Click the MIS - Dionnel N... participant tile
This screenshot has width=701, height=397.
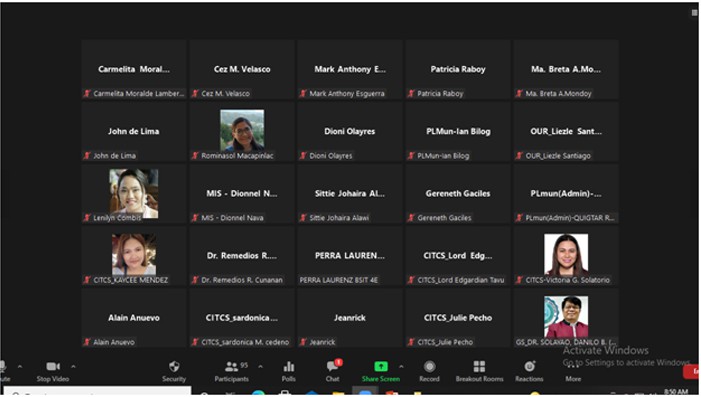242,194
